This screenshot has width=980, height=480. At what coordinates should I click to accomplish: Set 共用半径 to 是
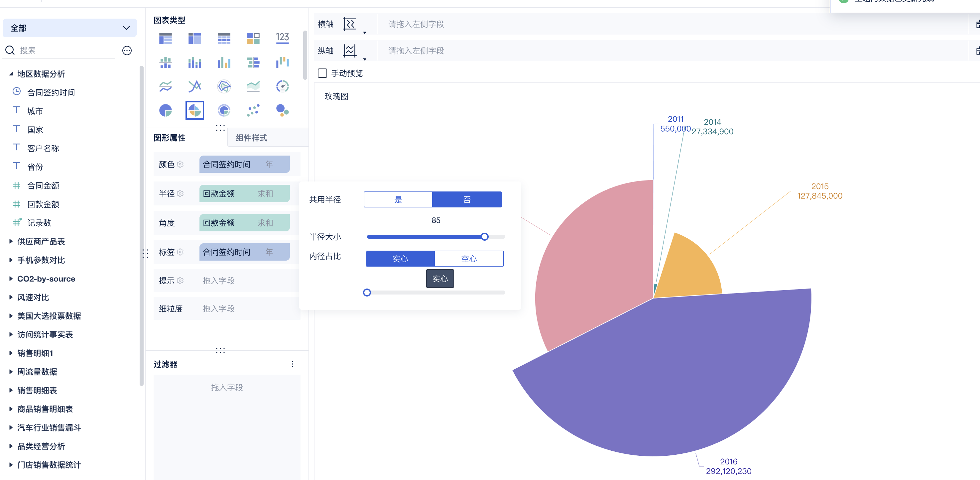click(398, 199)
